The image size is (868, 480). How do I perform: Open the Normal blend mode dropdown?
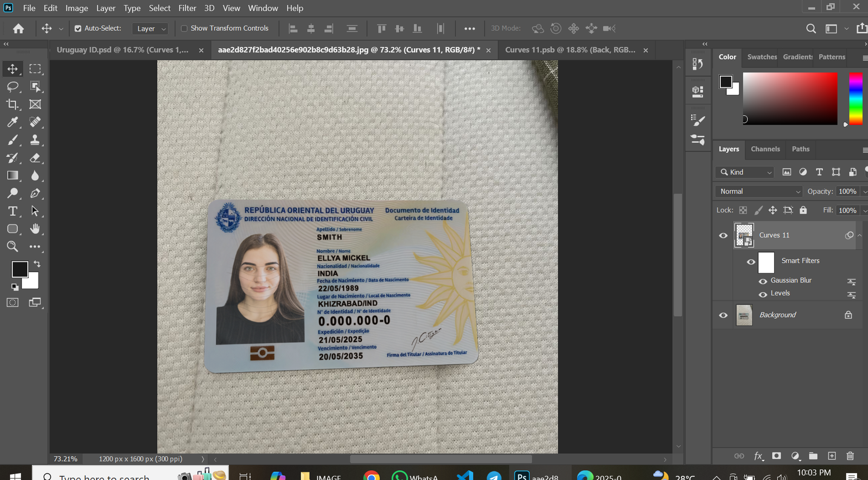click(x=758, y=191)
